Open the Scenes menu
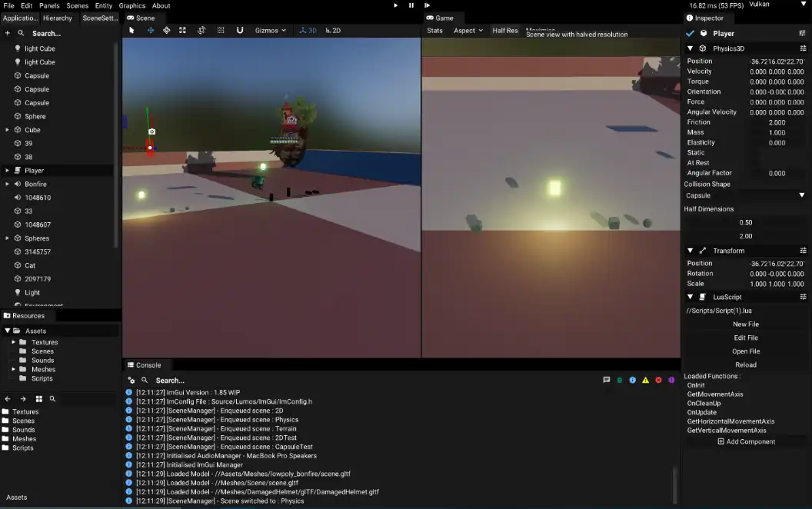This screenshot has width=812, height=509. click(x=77, y=5)
